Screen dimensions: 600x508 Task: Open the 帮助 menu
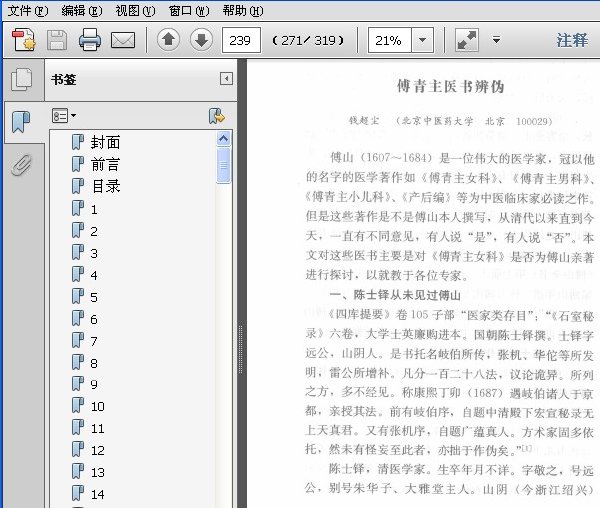pyautogui.click(x=243, y=11)
